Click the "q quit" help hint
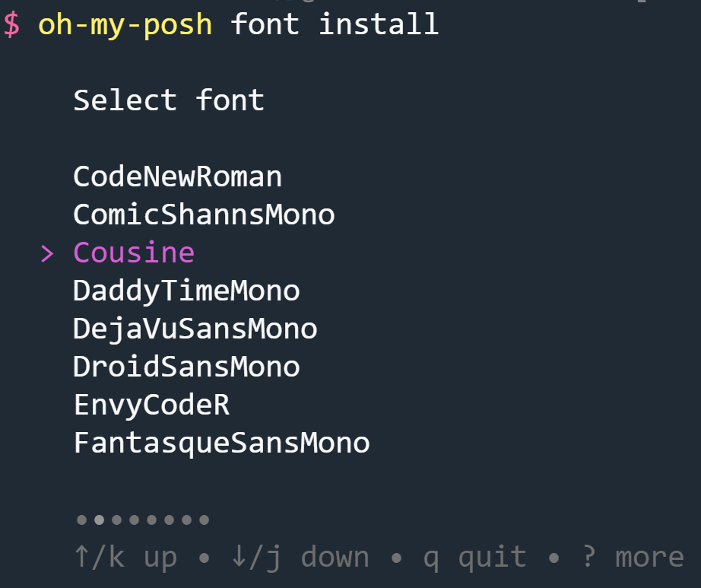Viewport: 701px width, 588px height. coord(474,558)
